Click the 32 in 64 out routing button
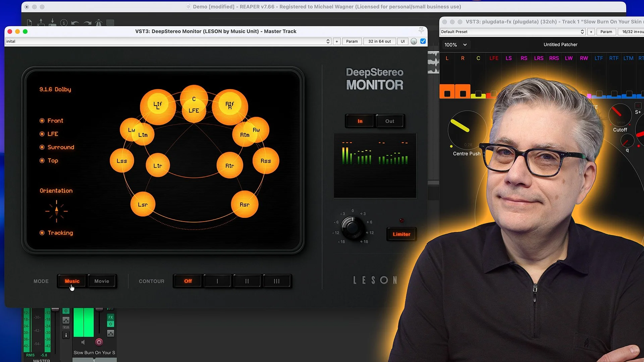Image resolution: width=644 pixels, height=362 pixels. 379,41
